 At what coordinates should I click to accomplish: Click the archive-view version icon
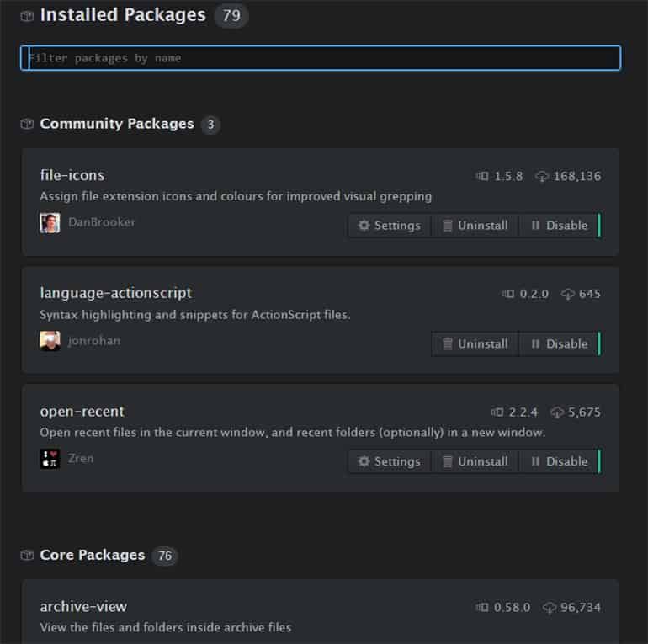[x=482, y=607]
